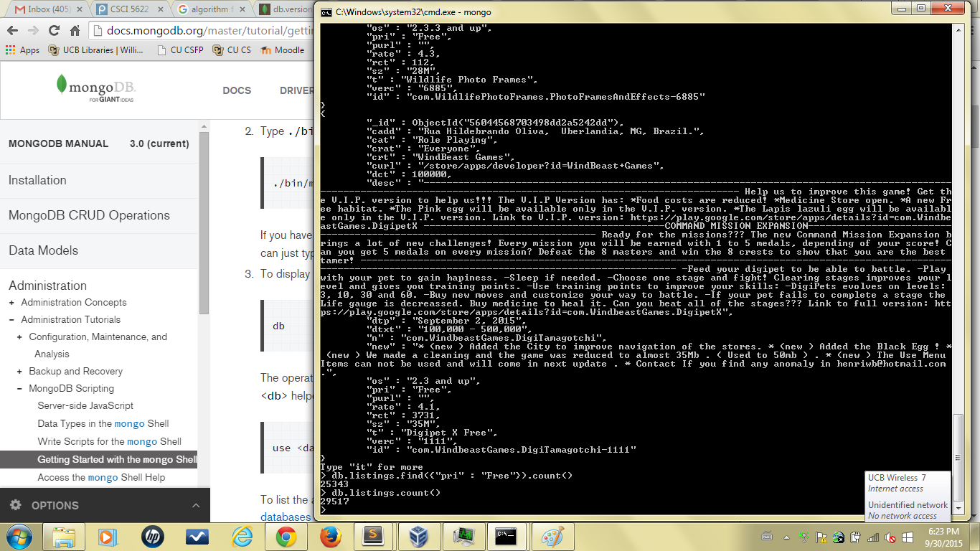Viewport: 980px width, 551px height.
Task: Click the touch keyboard tray icon
Action: [x=767, y=537]
